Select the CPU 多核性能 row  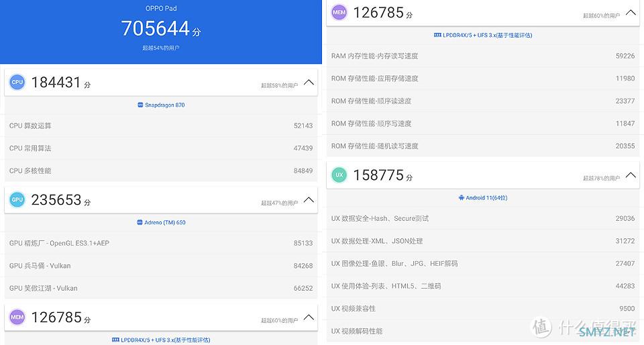pos(161,171)
